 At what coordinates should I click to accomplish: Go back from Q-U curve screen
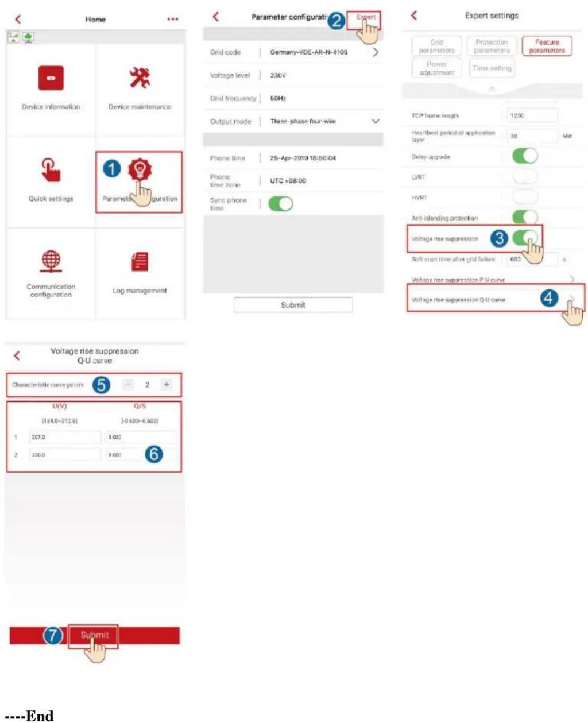pos(17,355)
